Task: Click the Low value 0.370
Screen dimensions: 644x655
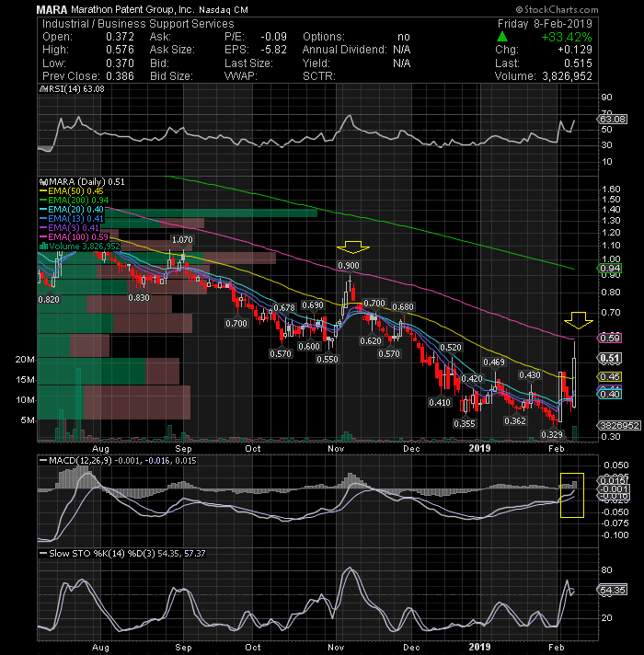Action: [120, 63]
